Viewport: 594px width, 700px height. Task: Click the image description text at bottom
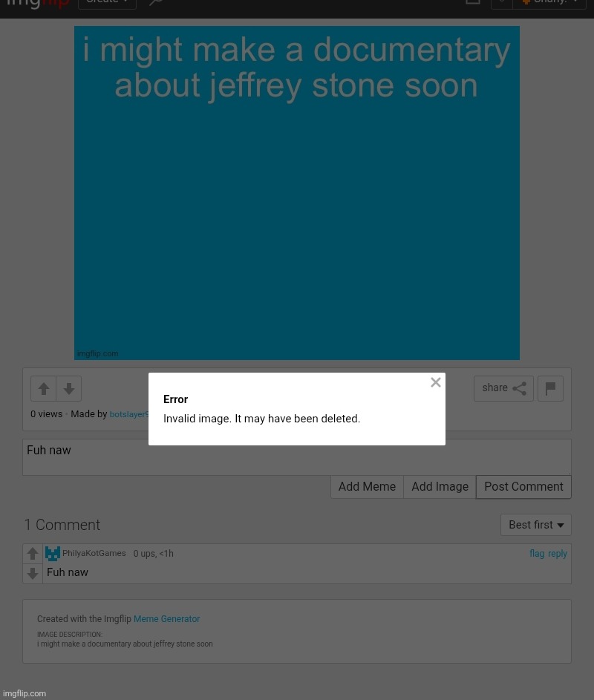click(125, 644)
